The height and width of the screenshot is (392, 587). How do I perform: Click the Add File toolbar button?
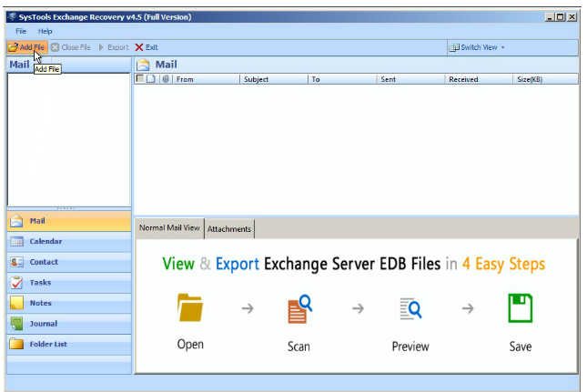27,47
